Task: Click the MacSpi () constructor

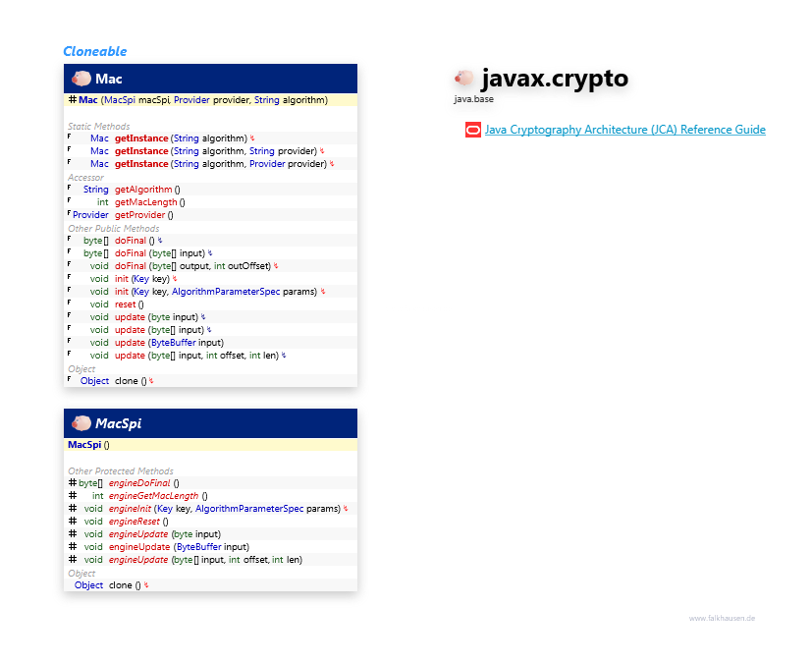Action: [x=88, y=445]
